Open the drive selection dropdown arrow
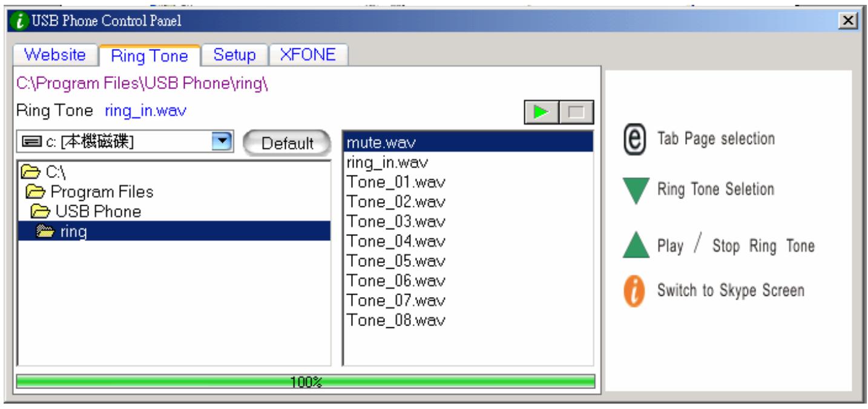868x409 pixels. pos(222,142)
